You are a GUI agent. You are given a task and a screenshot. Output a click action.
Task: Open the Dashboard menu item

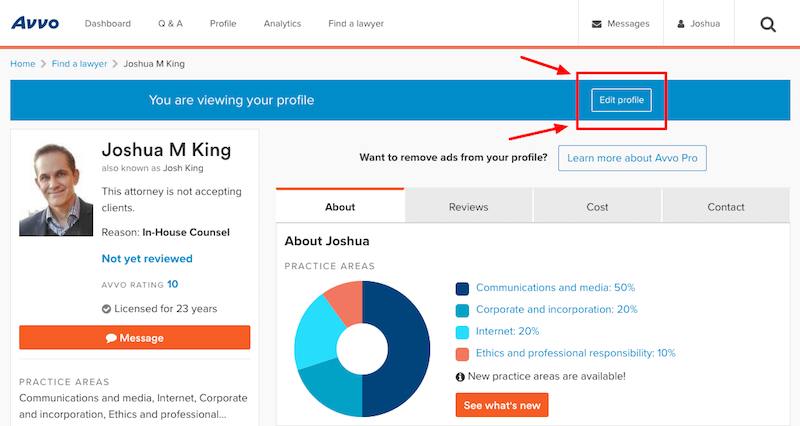click(x=108, y=23)
